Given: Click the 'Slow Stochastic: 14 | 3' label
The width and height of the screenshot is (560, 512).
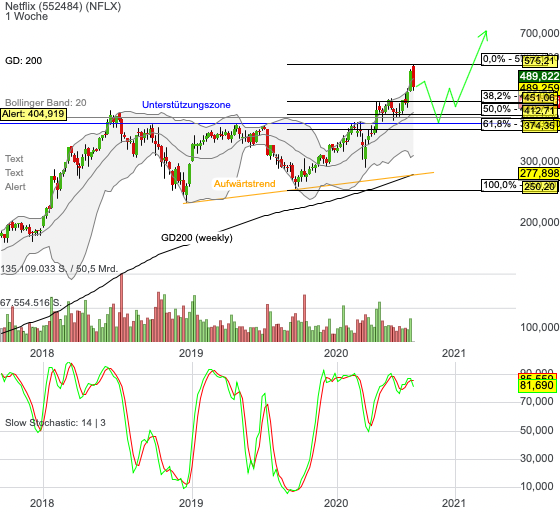Looking at the screenshot, I should click(x=55, y=423).
